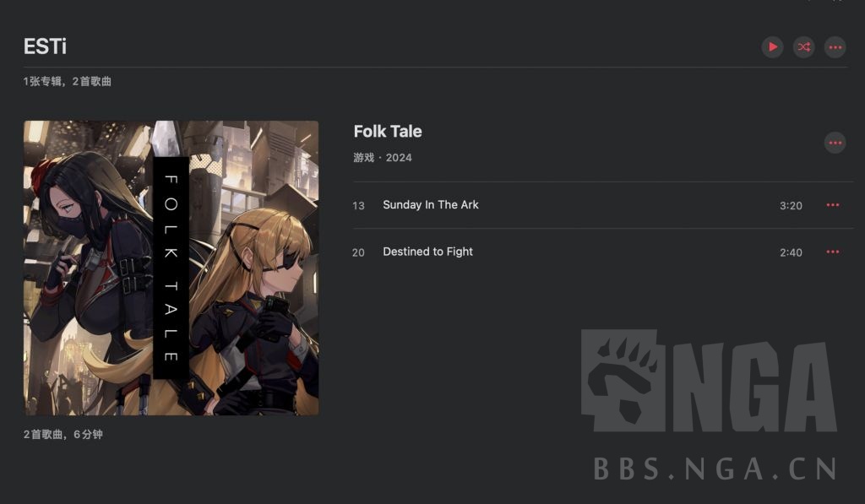Open more options for Sunday In The Ark
This screenshot has height=504, width=865.
coord(833,205)
